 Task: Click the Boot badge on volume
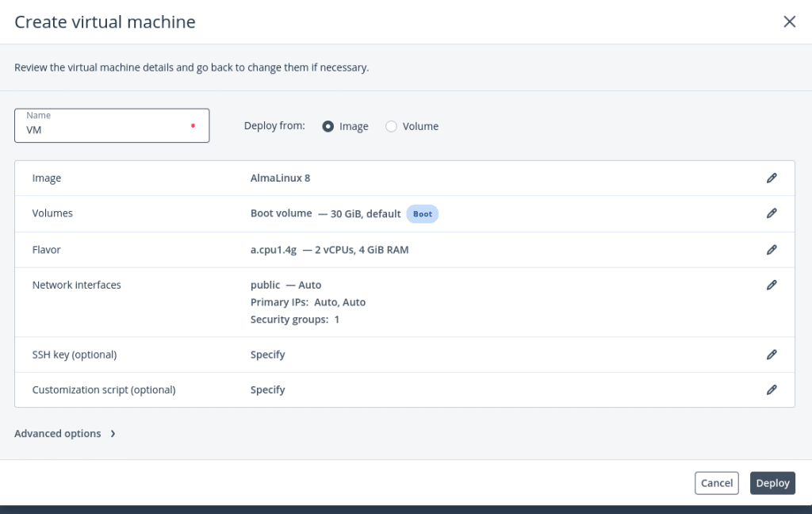click(x=422, y=214)
